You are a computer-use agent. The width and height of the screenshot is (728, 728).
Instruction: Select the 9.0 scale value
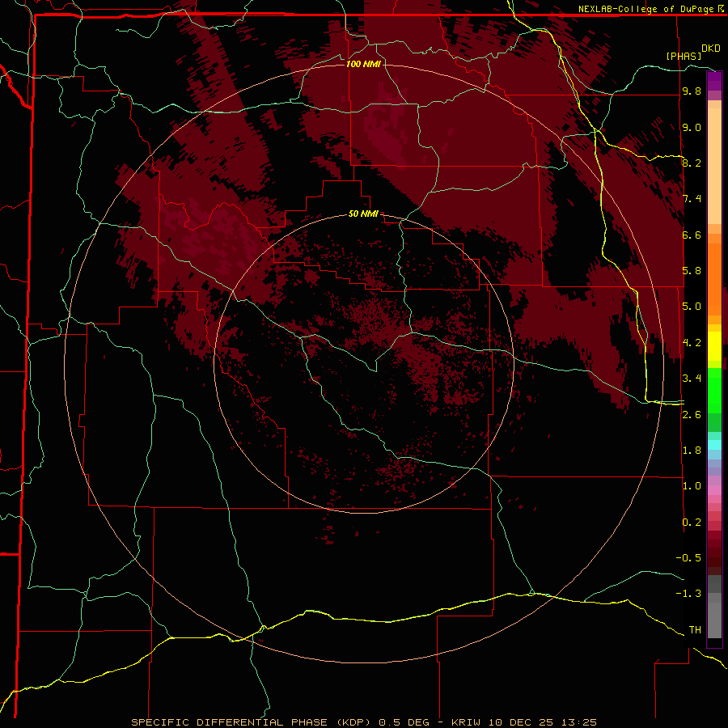[x=692, y=127]
